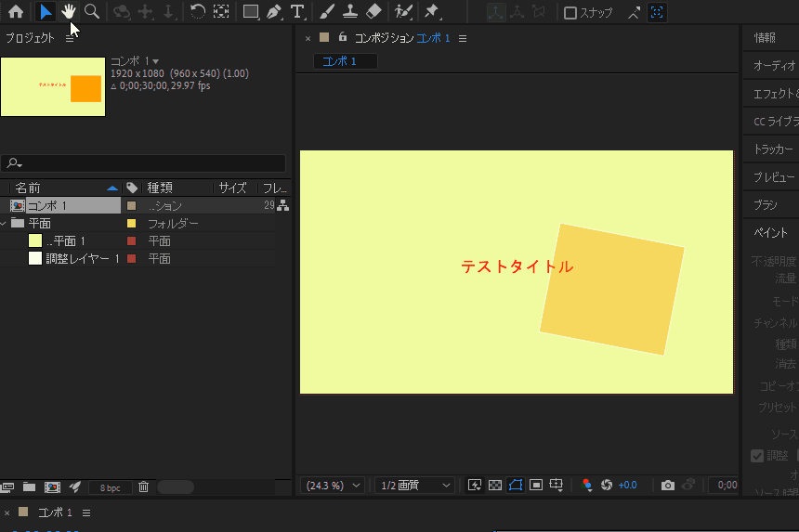The width and height of the screenshot is (799, 532).
Task: Select the Pan camera tool
Action: pos(146,12)
